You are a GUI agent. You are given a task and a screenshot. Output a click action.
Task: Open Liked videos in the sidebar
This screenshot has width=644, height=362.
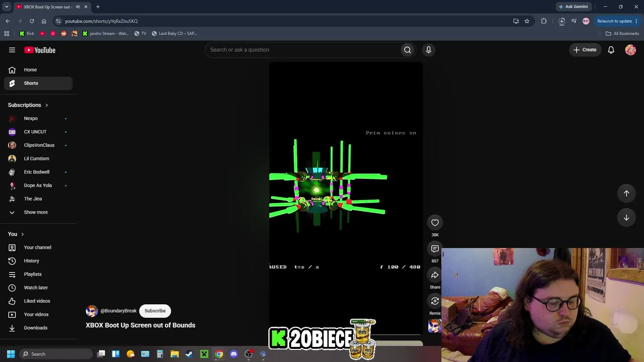tap(38, 301)
